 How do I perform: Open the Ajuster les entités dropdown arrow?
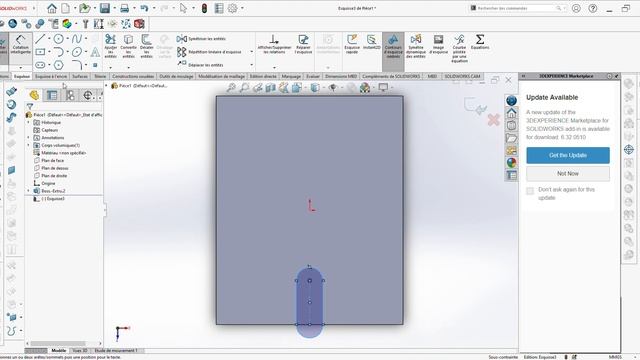click(111, 67)
